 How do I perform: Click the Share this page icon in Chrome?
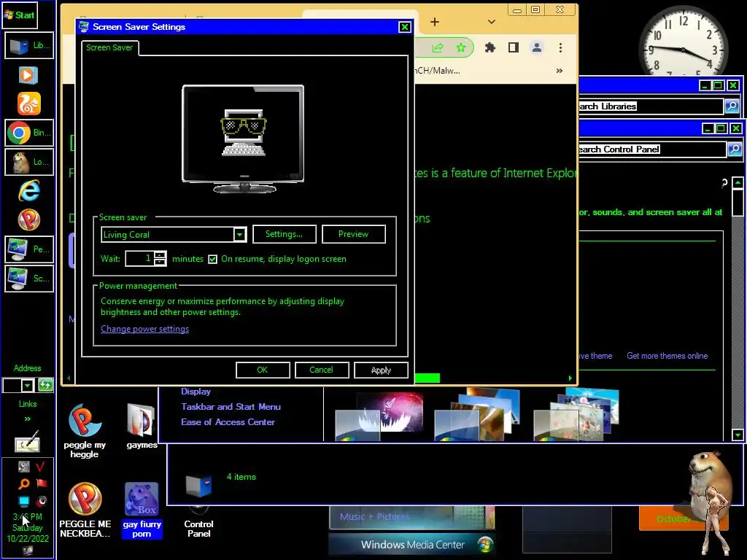[438, 47]
